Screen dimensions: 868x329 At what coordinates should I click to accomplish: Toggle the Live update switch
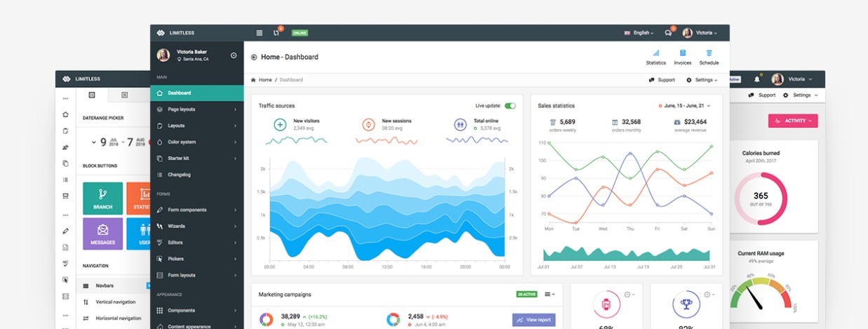[510, 106]
